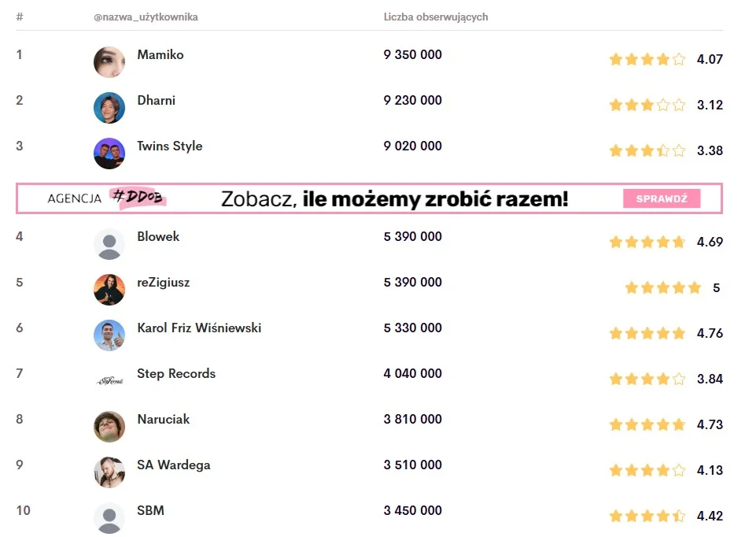Click SA Wardega's profile avatar
The height and width of the screenshot is (537, 756).
click(x=109, y=472)
